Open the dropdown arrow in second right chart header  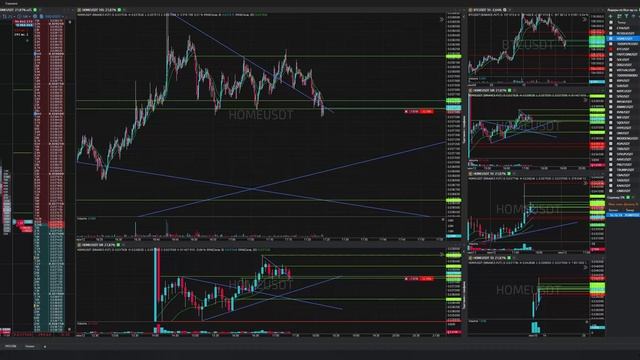(514, 91)
